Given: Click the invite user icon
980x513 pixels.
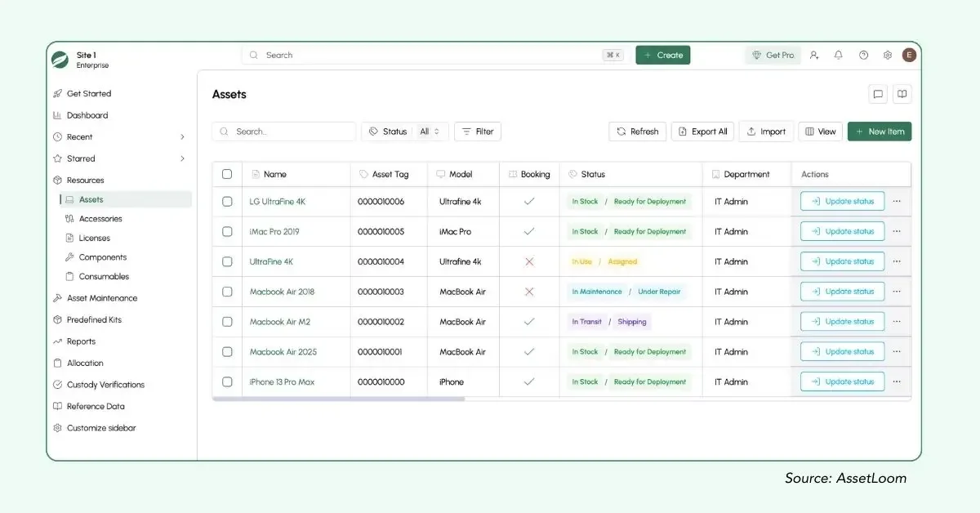Looking at the screenshot, I should click(x=813, y=56).
